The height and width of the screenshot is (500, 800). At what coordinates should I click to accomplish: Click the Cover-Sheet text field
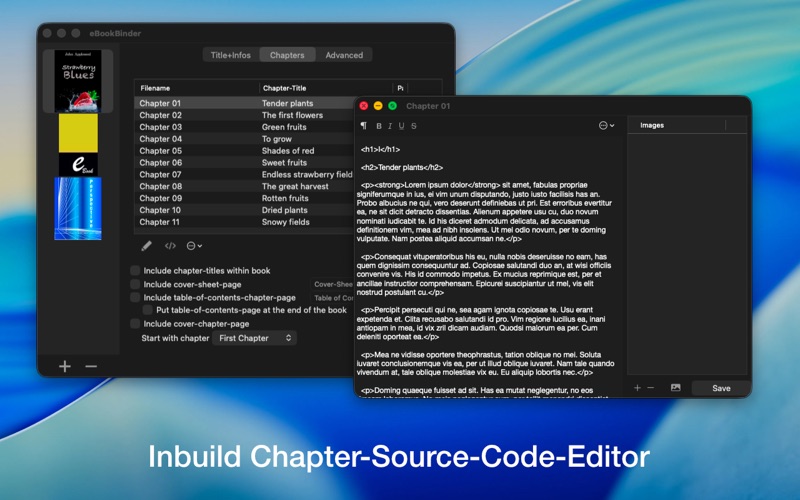coord(332,284)
